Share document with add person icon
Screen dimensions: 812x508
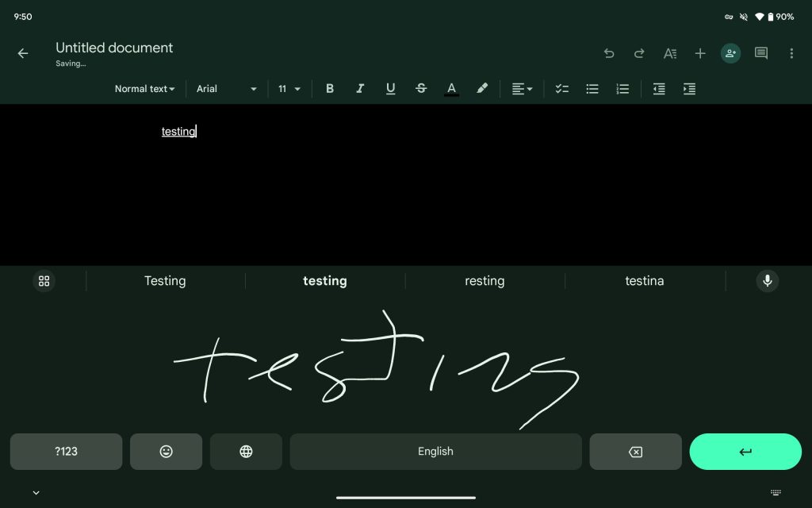730,53
